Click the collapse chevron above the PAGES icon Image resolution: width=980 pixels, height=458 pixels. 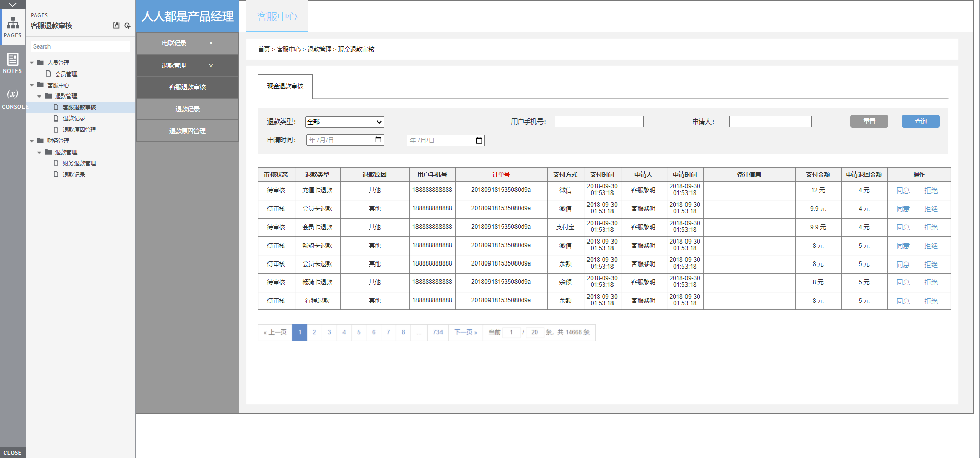pyautogui.click(x=13, y=4)
